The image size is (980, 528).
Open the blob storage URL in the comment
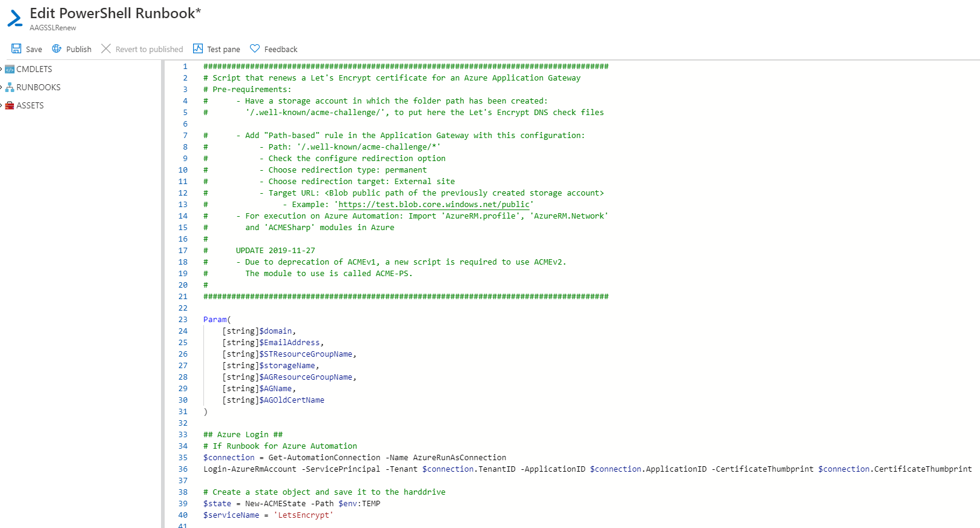(434, 205)
